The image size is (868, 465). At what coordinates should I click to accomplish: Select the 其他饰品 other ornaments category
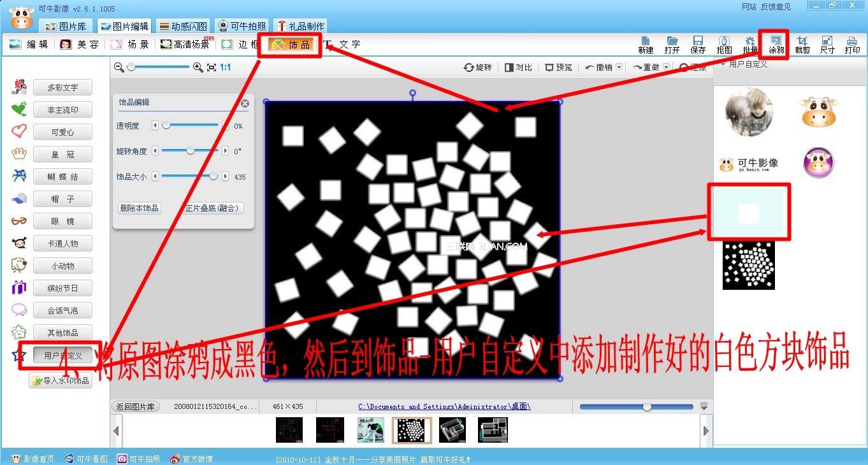pos(62,333)
